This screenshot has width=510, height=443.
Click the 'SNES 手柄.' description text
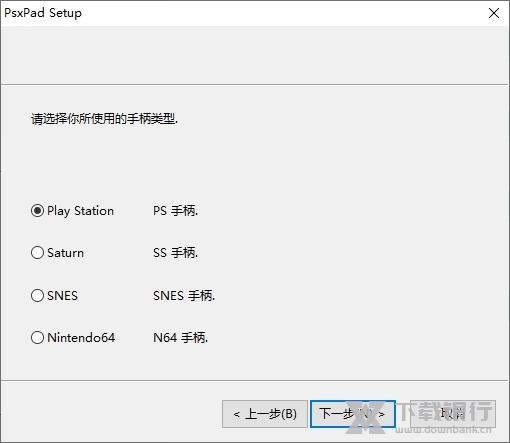[184, 296]
